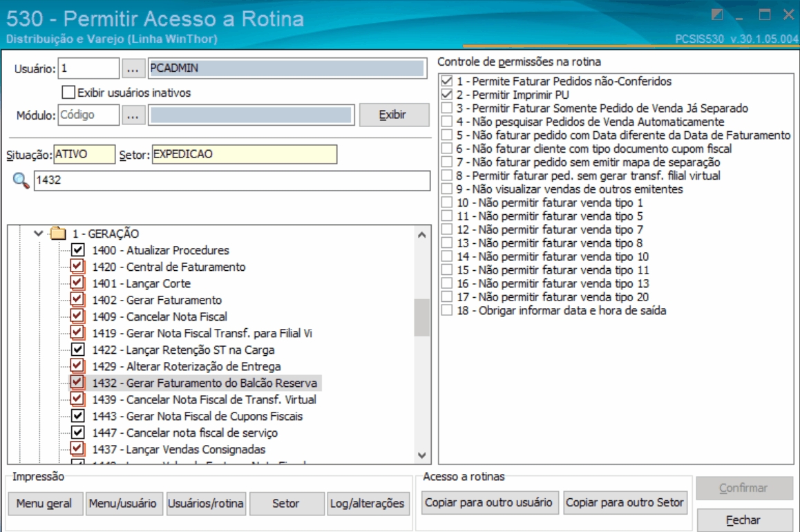Click the Setor print button
This screenshot has height=532, width=800.
[286, 504]
